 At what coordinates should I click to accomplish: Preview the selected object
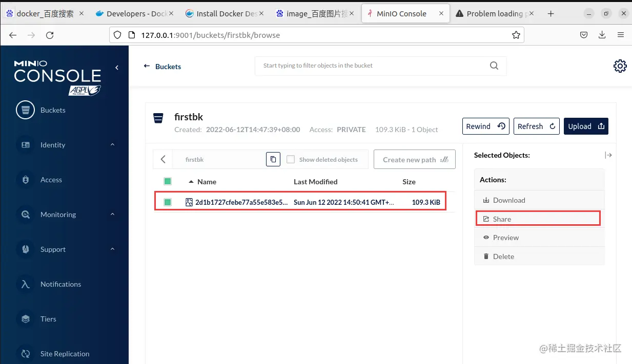tap(539, 238)
